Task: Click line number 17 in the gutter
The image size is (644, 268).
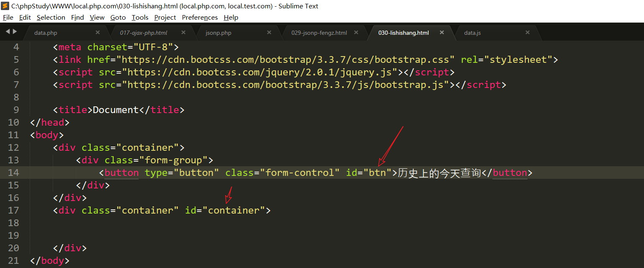Action: coord(13,210)
